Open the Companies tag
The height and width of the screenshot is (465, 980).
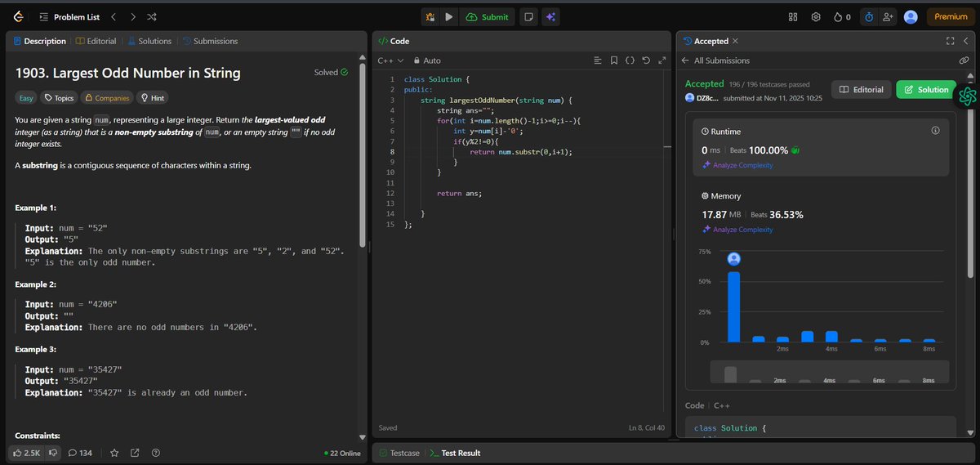tap(107, 98)
